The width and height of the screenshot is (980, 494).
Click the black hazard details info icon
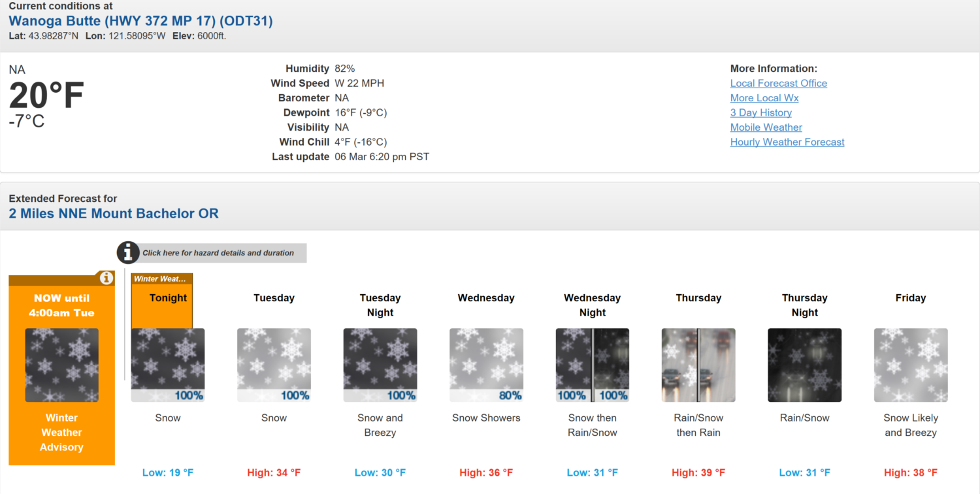click(x=128, y=253)
